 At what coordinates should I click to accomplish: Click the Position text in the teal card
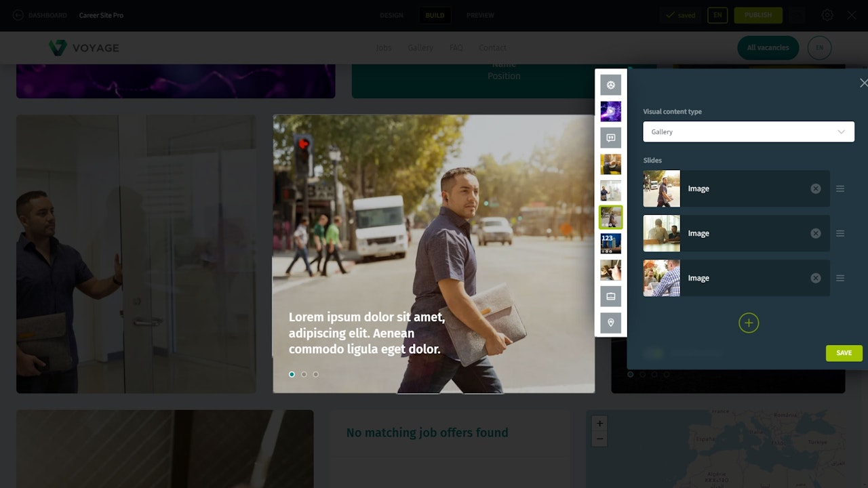click(504, 76)
